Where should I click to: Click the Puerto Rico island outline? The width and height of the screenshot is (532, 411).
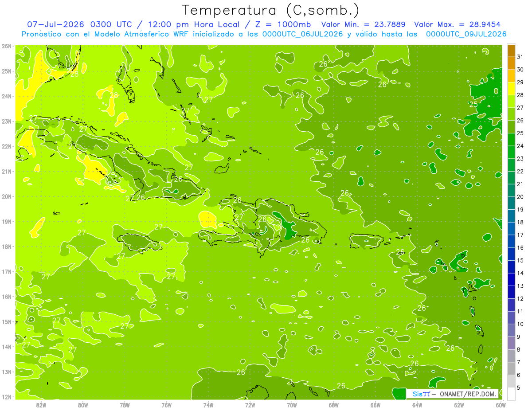point(366,241)
